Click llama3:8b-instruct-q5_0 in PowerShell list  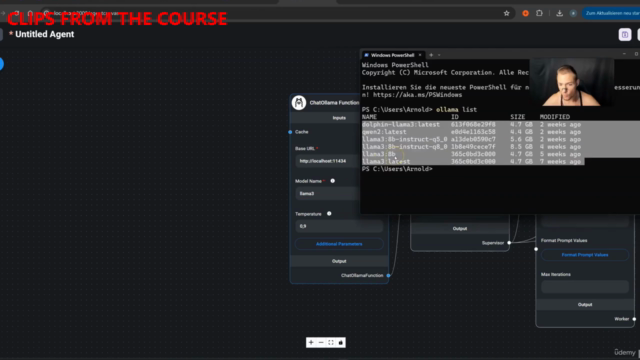pos(404,139)
